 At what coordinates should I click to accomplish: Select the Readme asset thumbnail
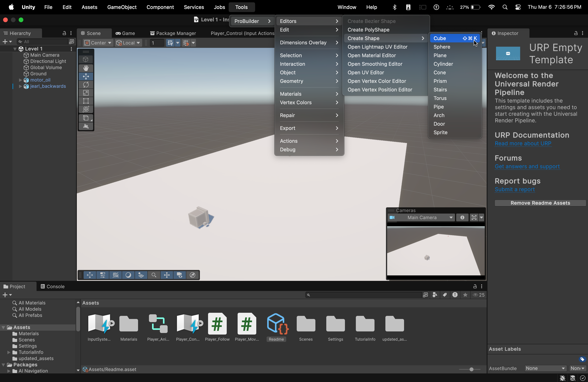(x=276, y=327)
